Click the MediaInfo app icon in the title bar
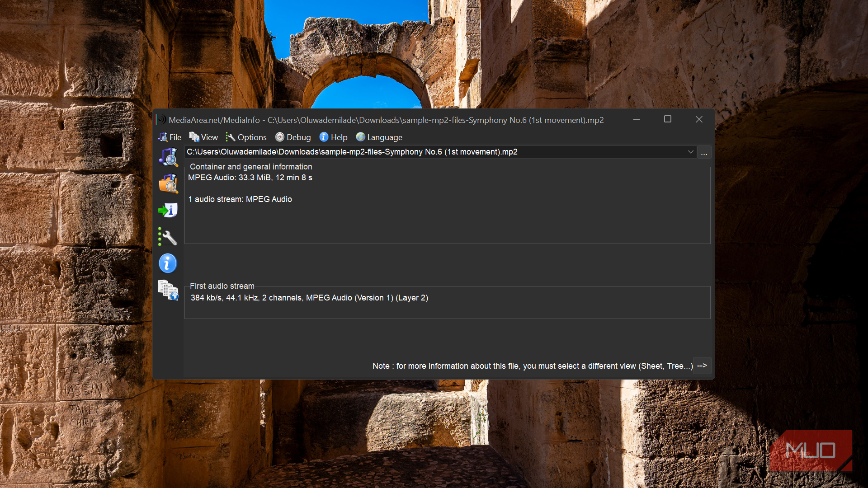Image resolution: width=868 pixels, height=488 pixels. (161, 120)
